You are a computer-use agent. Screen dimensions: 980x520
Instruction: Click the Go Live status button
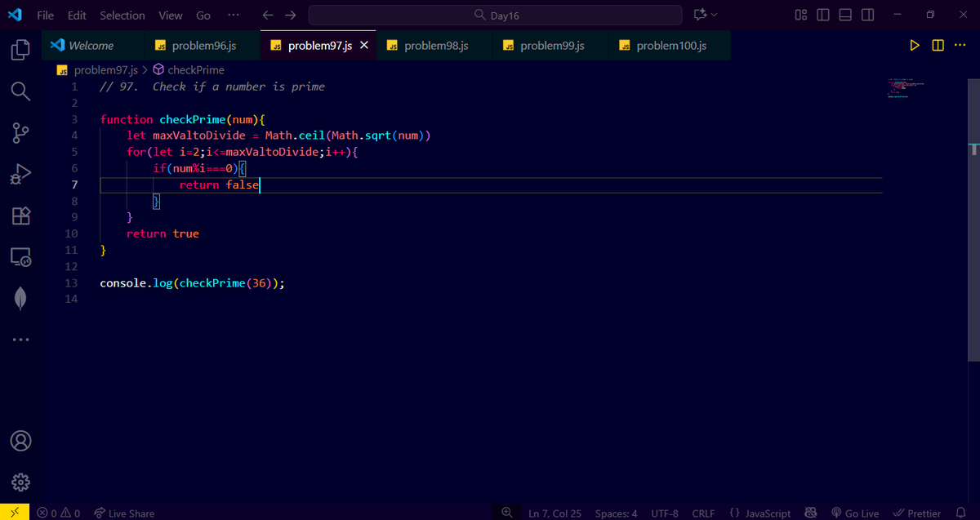(855, 513)
